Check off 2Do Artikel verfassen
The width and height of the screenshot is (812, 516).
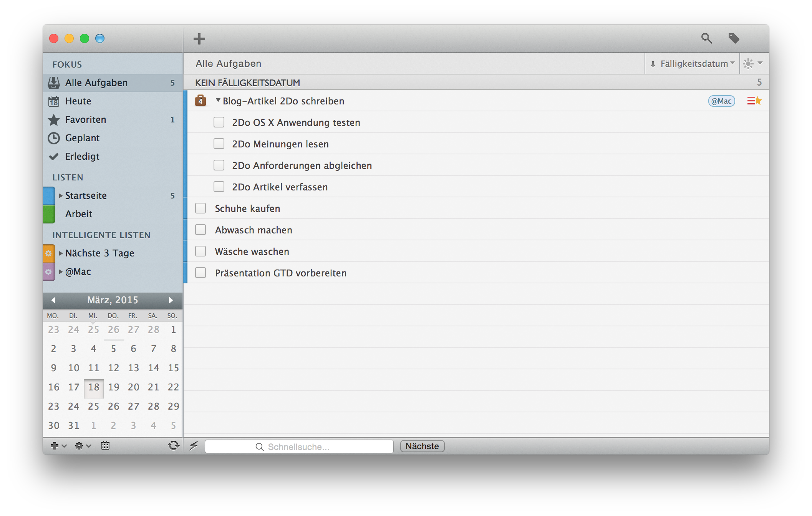click(219, 187)
